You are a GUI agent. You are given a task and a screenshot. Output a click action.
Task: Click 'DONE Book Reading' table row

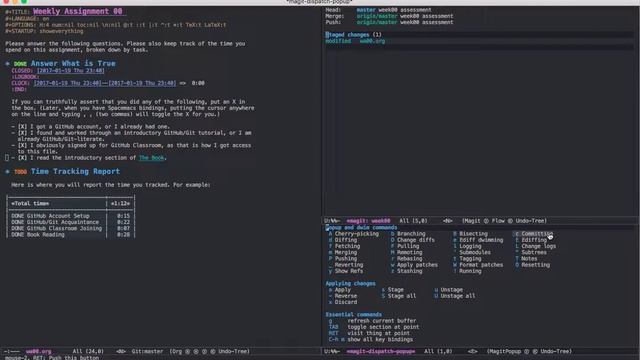70,235
